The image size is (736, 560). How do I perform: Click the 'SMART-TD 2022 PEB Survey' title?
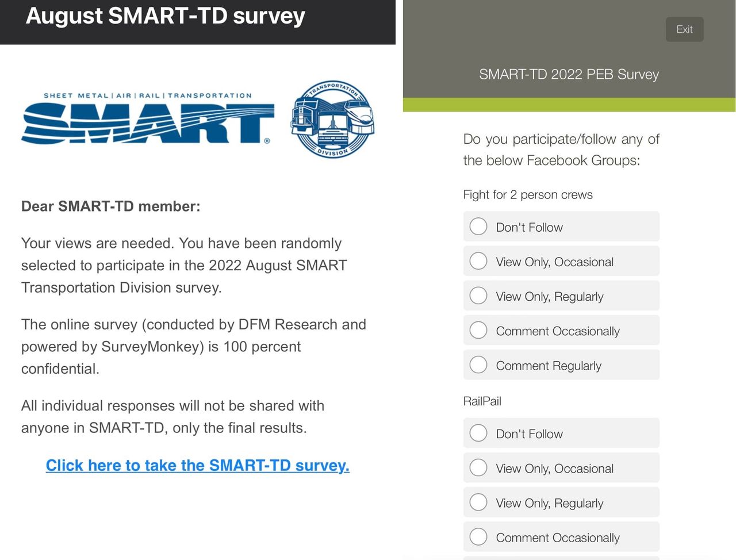(569, 74)
